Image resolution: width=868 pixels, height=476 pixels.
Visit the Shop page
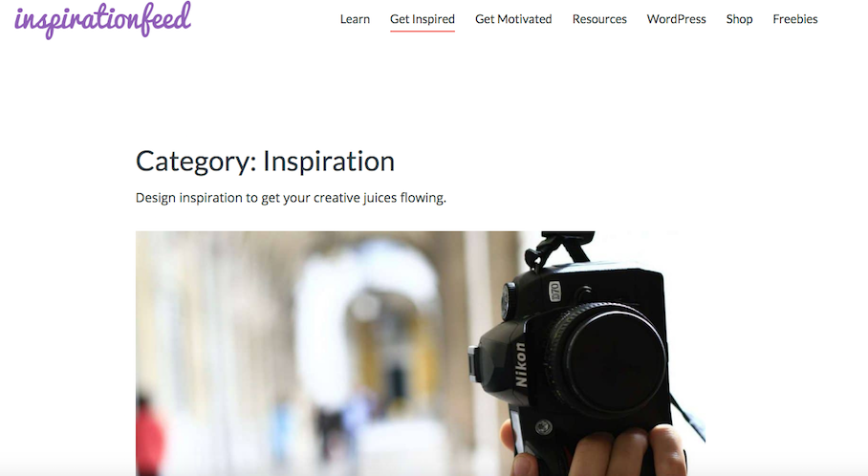739,19
